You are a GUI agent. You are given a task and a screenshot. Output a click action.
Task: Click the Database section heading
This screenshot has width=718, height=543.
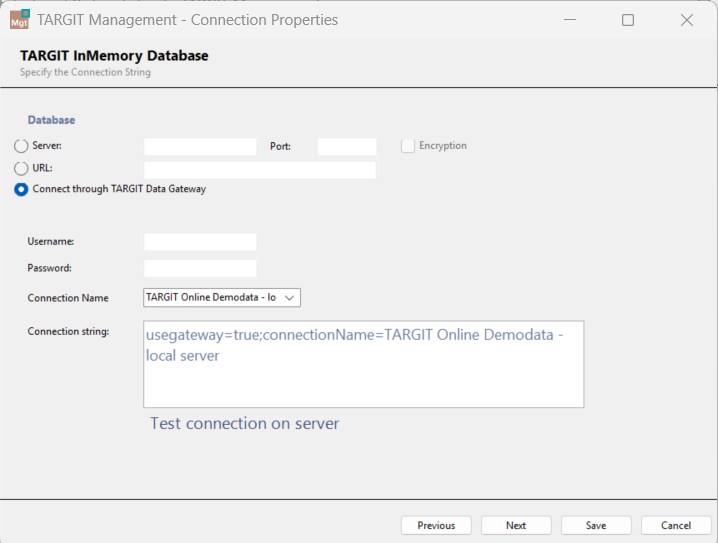[51, 120]
